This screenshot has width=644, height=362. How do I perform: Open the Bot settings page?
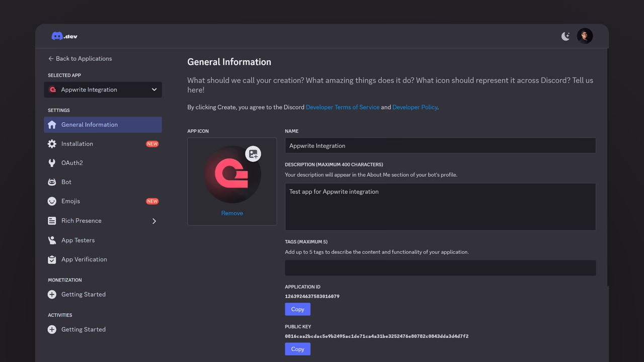(x=103, y=182)
